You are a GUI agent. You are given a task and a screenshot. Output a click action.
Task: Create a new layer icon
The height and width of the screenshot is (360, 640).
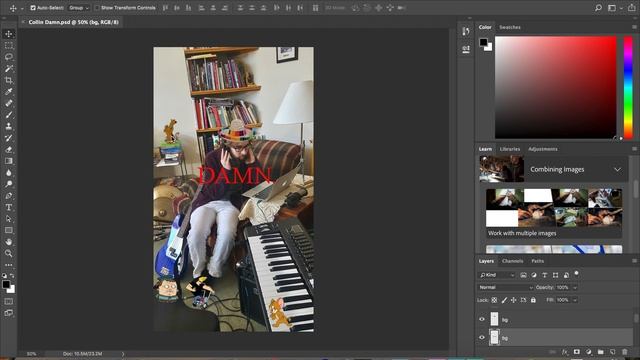pos(612,352)
